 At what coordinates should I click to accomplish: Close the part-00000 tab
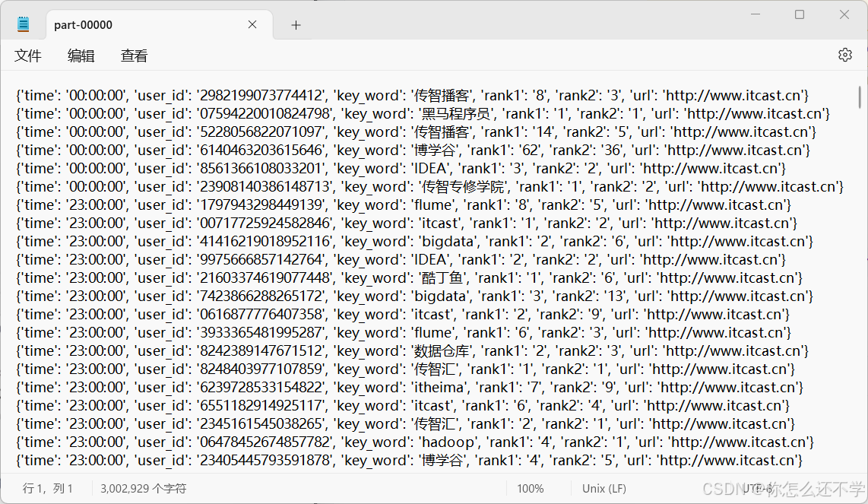tap(252, 24)
